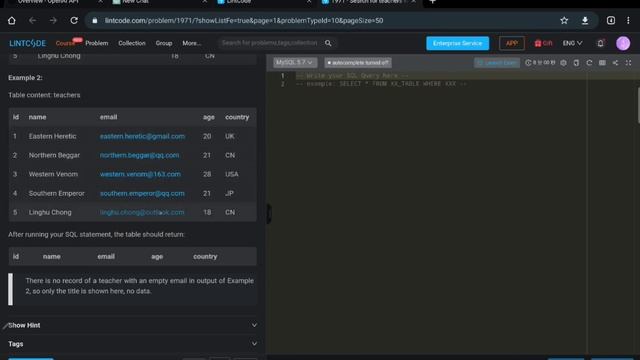
Task: Reset the code with refresh icon
Action: [x=589, y=63]
